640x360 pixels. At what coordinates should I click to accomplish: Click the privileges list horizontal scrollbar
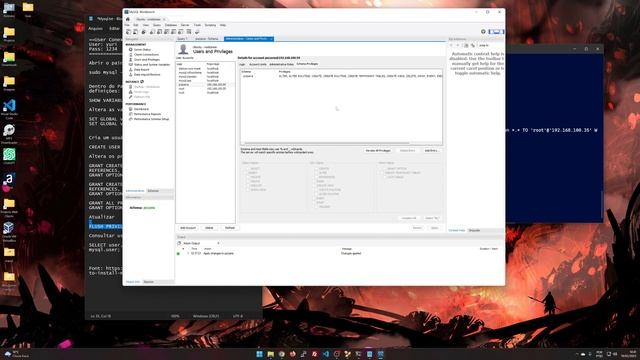pos(327,143)
